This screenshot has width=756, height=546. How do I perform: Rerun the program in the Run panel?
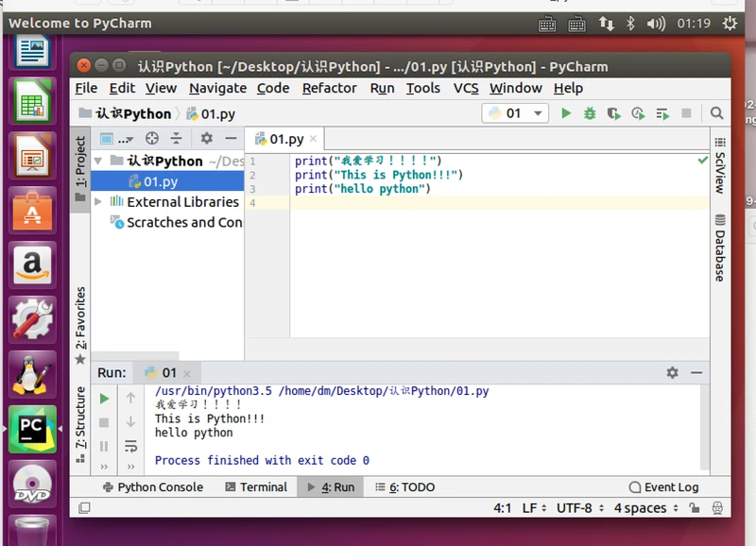click(x=104, y=399)
